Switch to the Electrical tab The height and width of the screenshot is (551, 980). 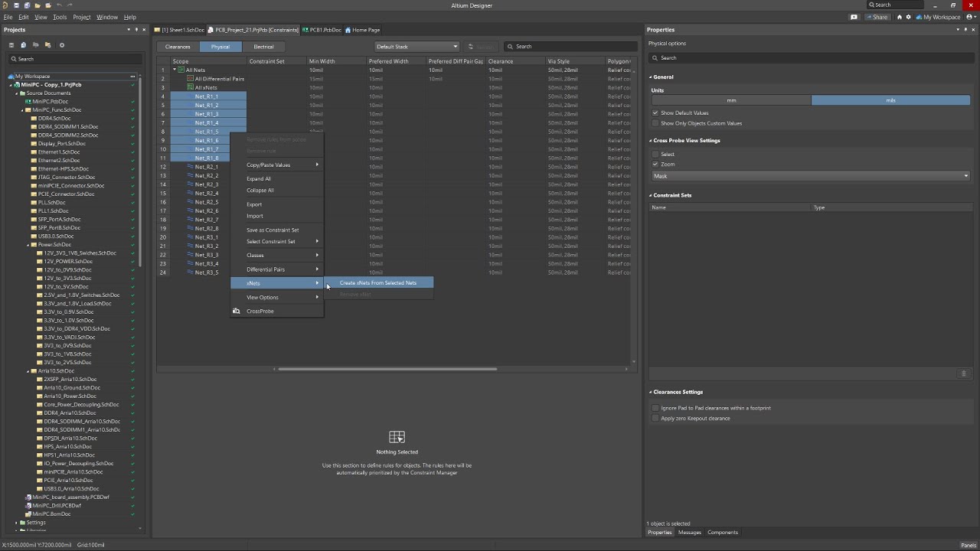pos(263,47)
